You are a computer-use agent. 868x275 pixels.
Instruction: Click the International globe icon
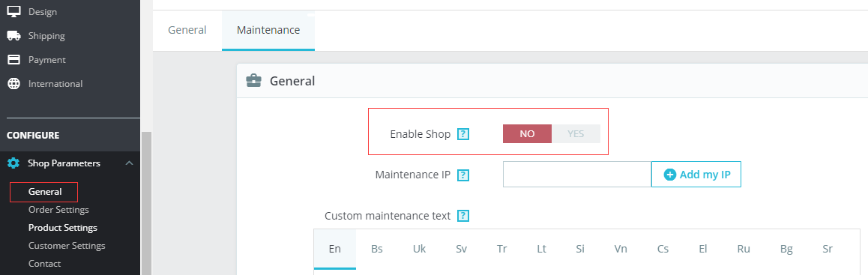click(13, 84)
